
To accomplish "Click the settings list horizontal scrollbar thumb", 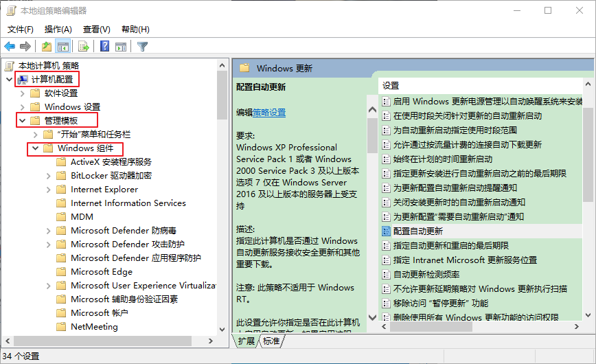I will click(431, 327).
